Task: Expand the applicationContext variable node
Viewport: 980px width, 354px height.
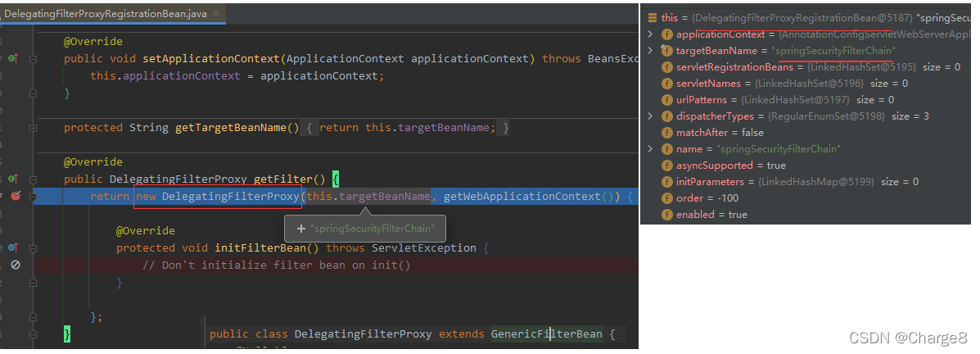Action: pyautogui.click(x=650, y=34)
